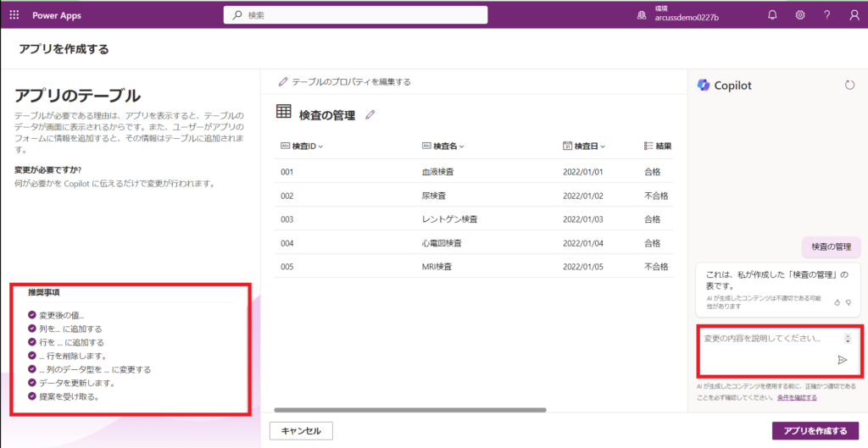Viewport: 868px width, 448px height.
Task: Send the Copilot message with arrow icon
Action: pos(842,360)
